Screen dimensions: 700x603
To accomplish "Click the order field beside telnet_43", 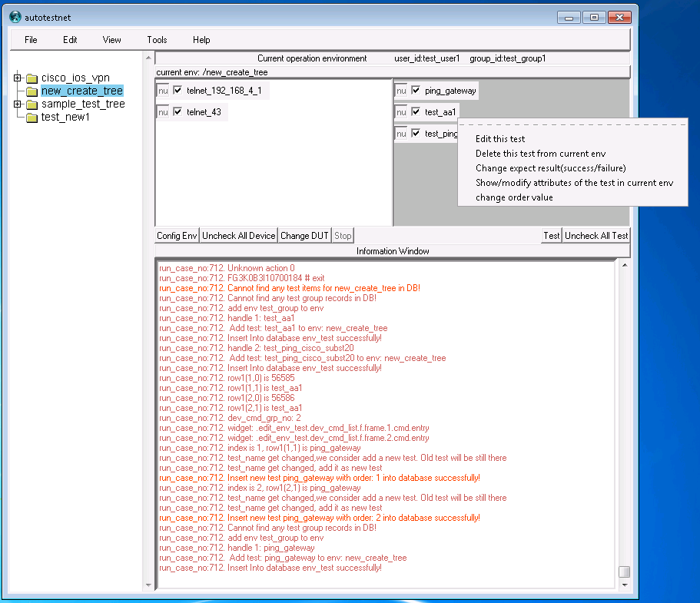I will click(x=163, y=112).
